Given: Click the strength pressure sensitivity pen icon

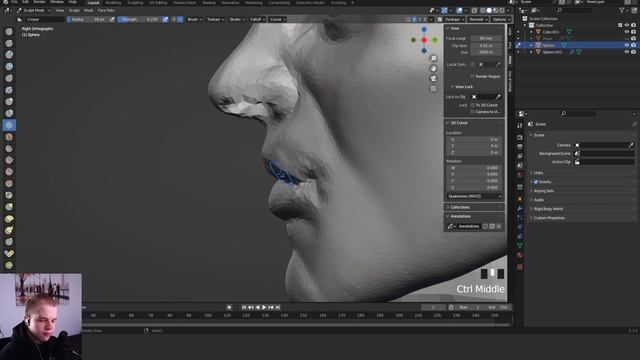Looking at the screenshot, I should pos(165,19).
